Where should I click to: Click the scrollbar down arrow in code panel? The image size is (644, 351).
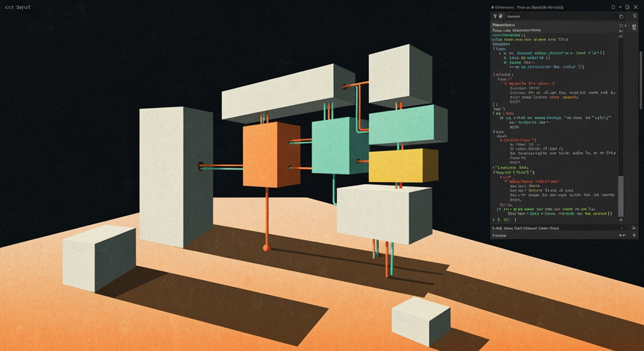(621, 220)
